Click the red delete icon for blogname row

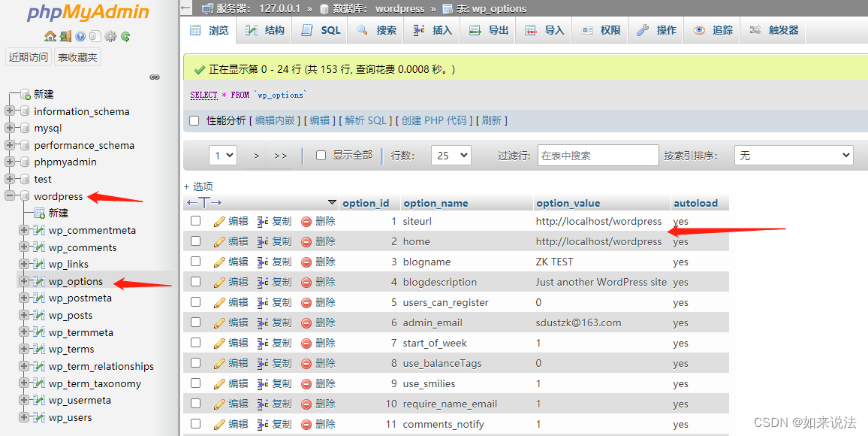coord(306,262)
